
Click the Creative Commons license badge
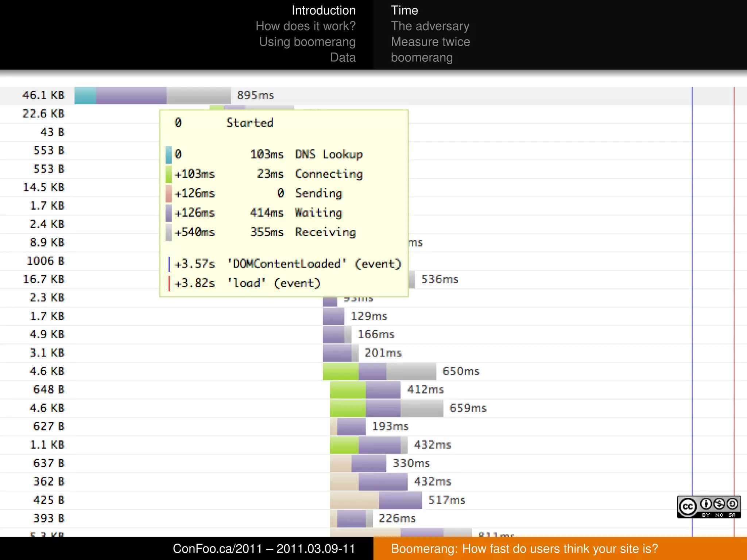(x=708, y=507)
